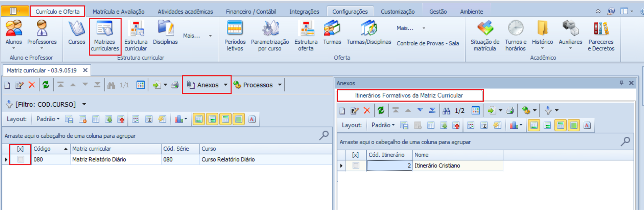Click the red delete icon in the Matriz curricular toolbar
Viewport: 644px width, 210px height.
[x=32, y=85]
